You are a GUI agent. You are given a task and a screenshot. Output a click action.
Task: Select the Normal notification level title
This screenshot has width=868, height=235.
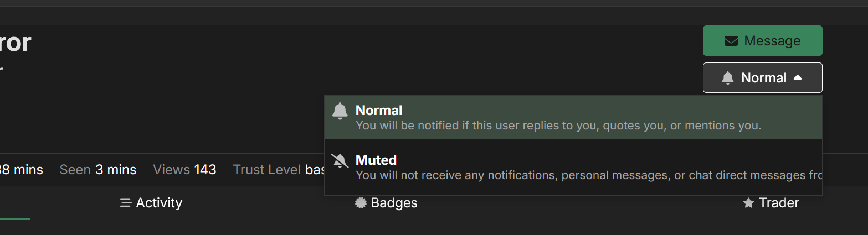(x=379, y=111)
